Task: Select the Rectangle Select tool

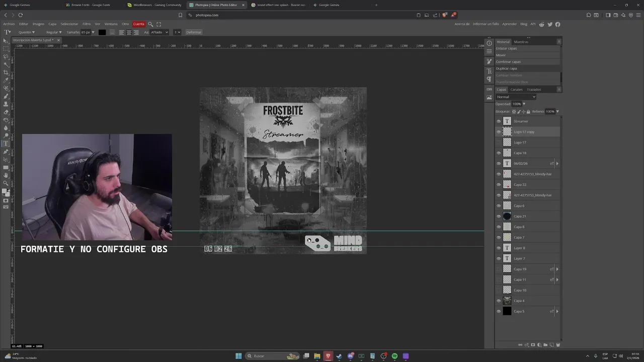Action: (x=6, y=49)
